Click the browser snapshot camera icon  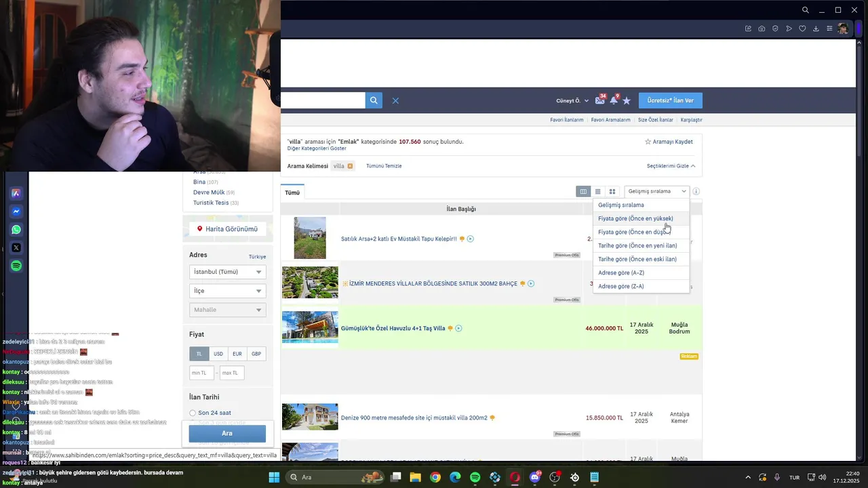762,28
